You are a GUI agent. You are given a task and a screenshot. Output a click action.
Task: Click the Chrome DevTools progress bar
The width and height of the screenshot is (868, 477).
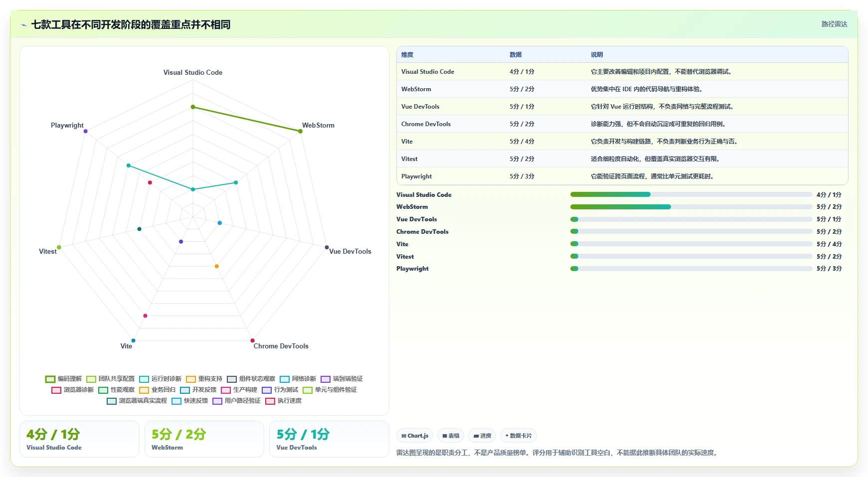(692, 231)
